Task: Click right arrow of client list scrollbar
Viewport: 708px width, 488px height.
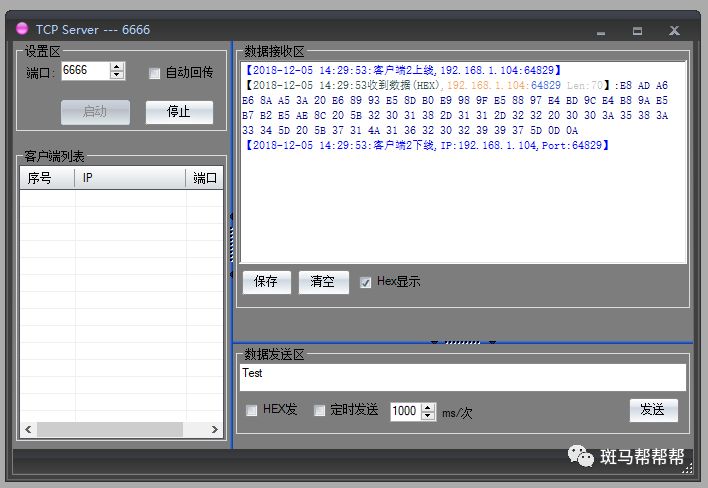Action: tap(214, 429)
